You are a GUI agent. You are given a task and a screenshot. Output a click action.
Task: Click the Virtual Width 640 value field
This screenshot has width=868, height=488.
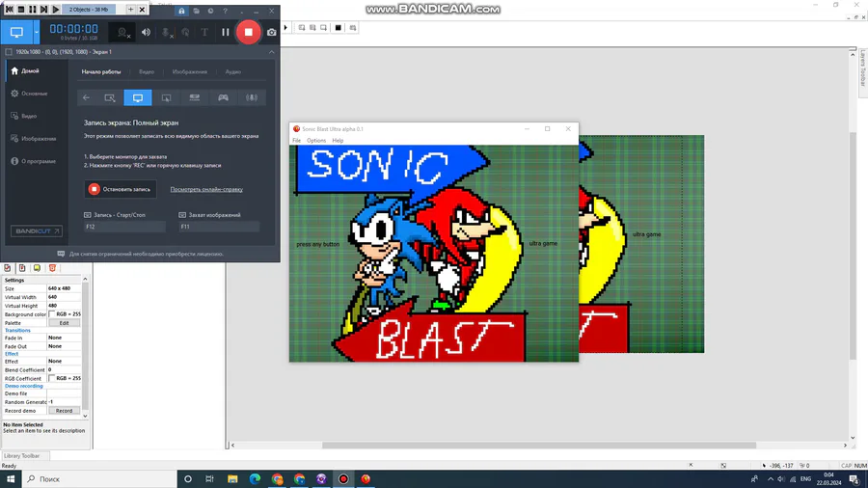pyautogui.click(x=65, y=297)
